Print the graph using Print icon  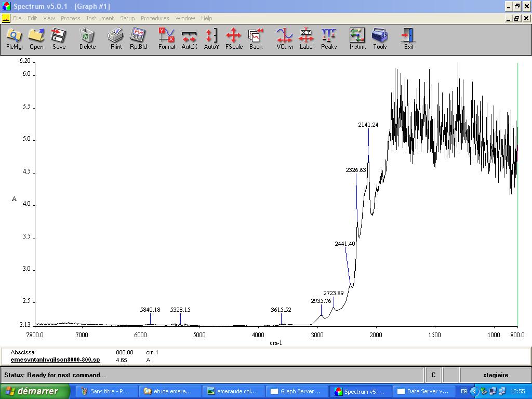click(116, 39)
